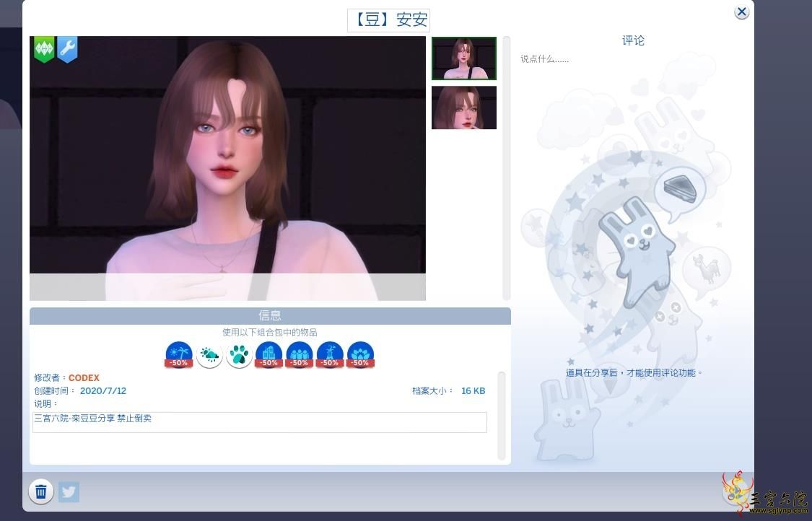Click the lotus flower pack icon
The width and height of the screenshot is (812, 521).
tap(360, 355)
